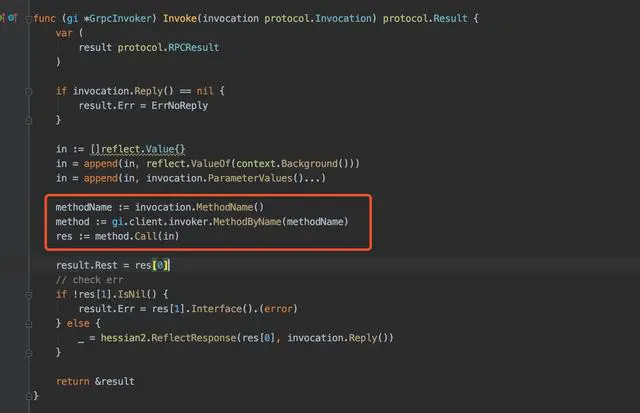Viewport: 640px width, 413px height.
Task: Navigate to the GrpcInvoker receiver type
Action: 120,18
